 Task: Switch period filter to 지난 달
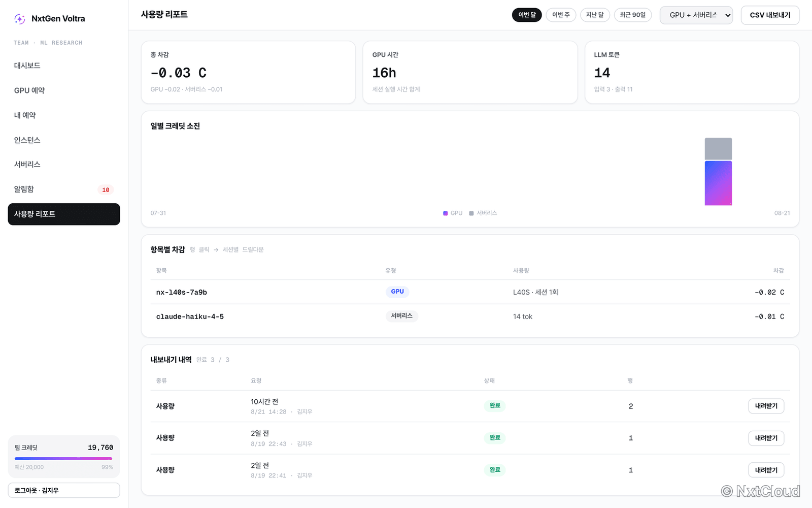(595, 15)
